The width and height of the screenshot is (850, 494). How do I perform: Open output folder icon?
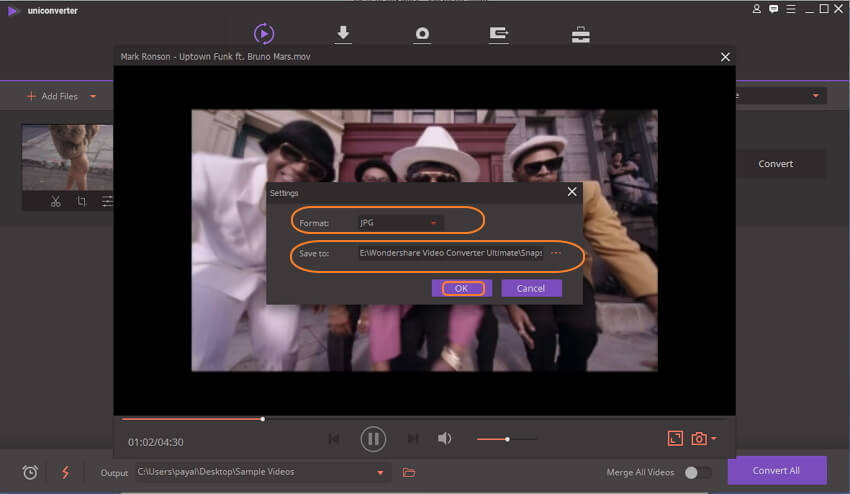click(x=409, y=473)
